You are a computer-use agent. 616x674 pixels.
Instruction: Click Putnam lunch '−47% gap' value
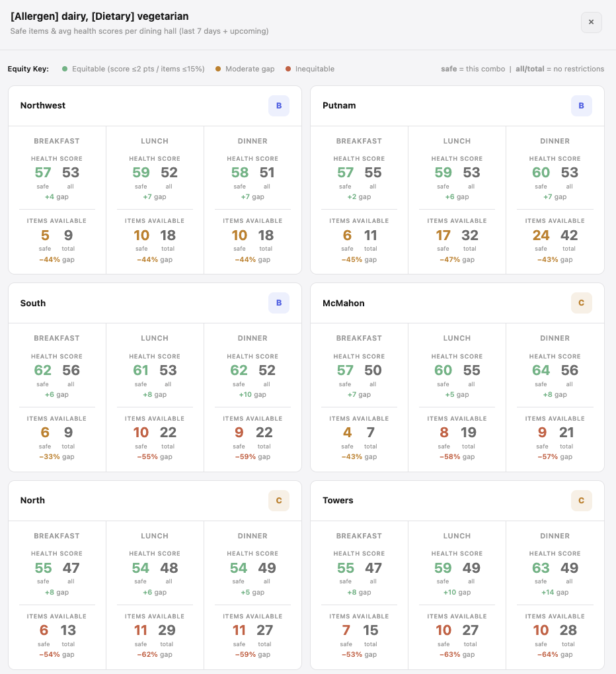[x=457, y=260]
